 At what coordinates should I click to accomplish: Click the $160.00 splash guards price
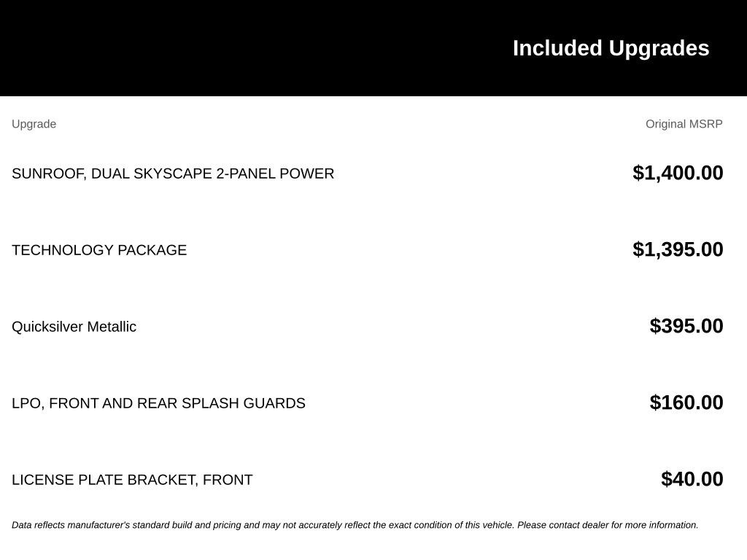point(686,402)
